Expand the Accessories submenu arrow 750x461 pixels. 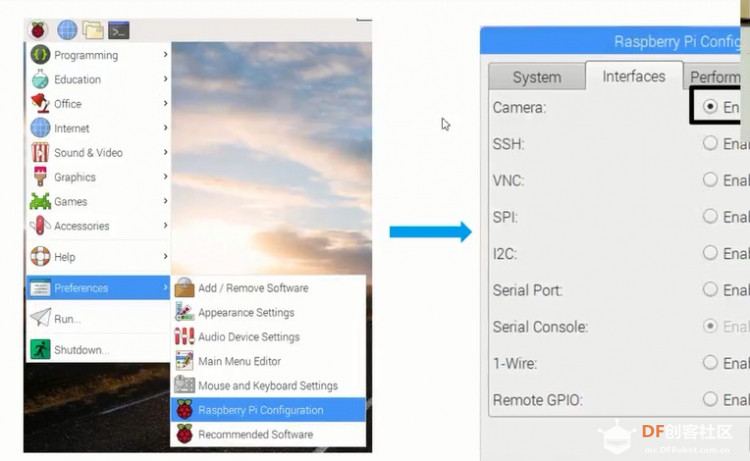coord(165,225)
